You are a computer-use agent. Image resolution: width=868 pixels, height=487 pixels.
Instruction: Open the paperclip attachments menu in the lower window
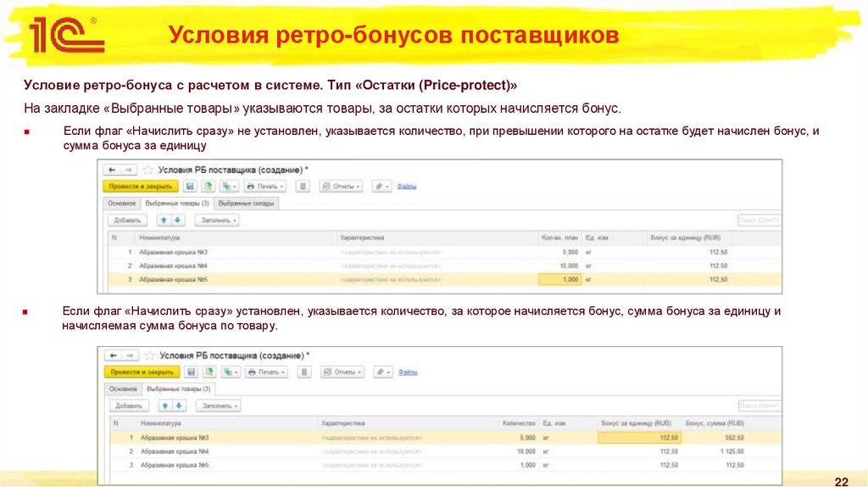pyautogui.click(x=383, y=372)
